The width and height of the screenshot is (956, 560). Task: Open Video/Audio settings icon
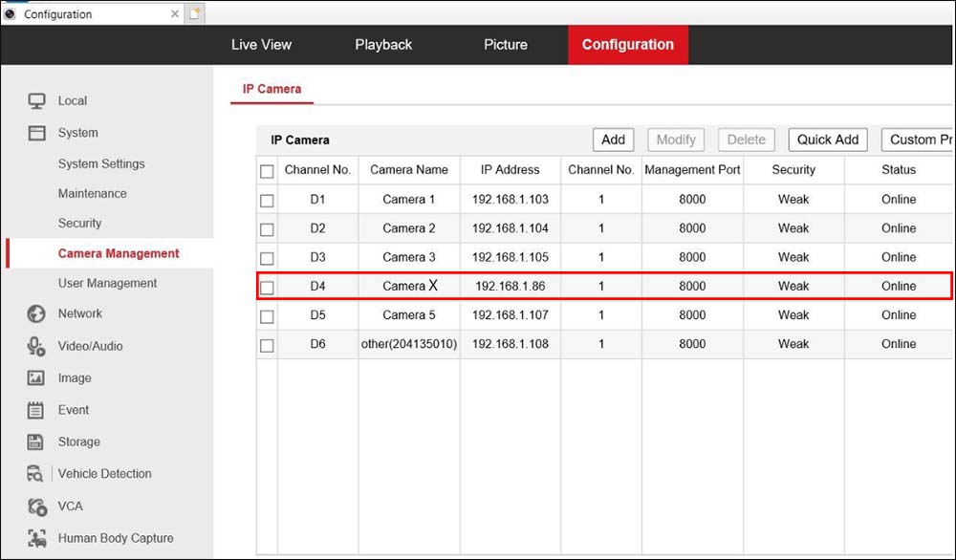click(36, 346)
